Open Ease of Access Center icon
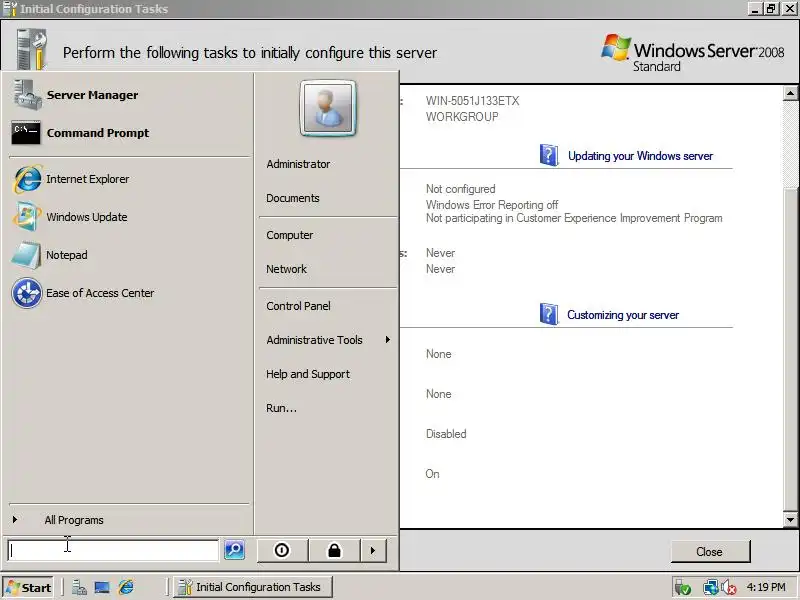Image resolution: width=800 pixels, height=600 pixels. [27, 293]
